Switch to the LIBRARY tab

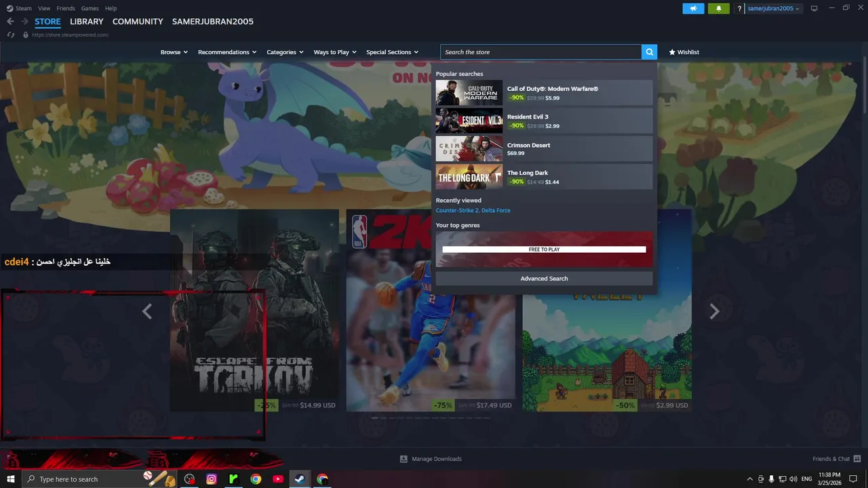(86, 22)
